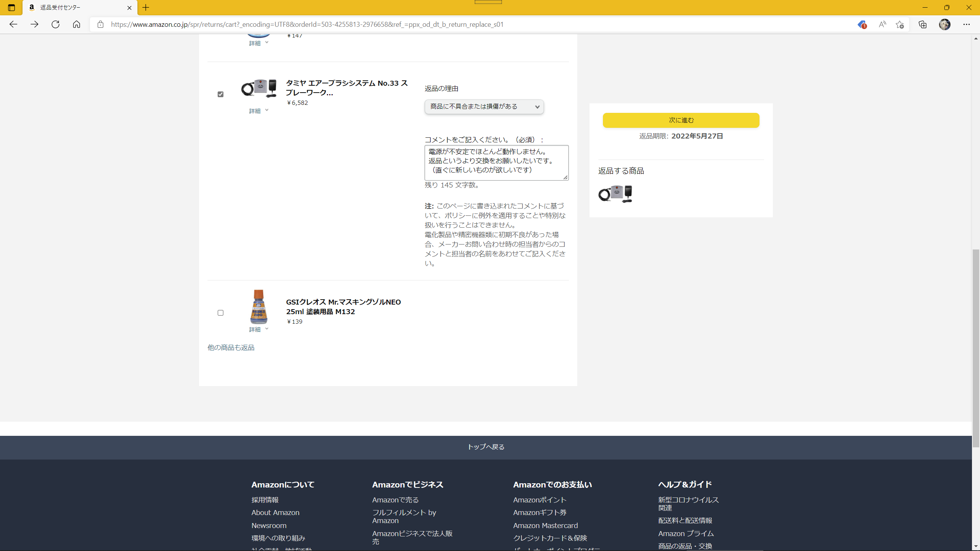Viewport: 980px width, 551px height.
Task: Click the vertical scrollbar thumb
Action: [x=976, y=348]
